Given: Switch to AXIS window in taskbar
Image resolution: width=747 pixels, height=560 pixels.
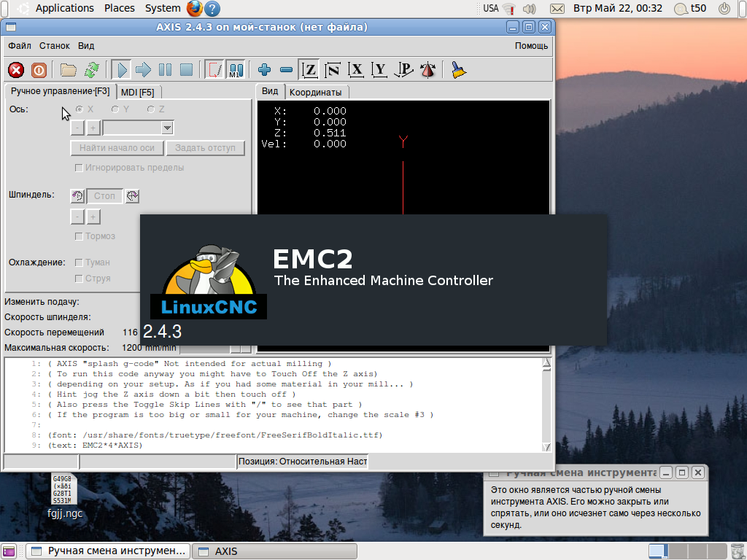Looking at the screenshot, I should (274, 551).
